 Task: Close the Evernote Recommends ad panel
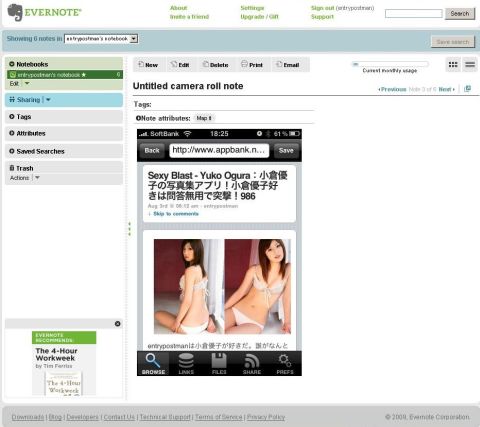coord(117,324)
